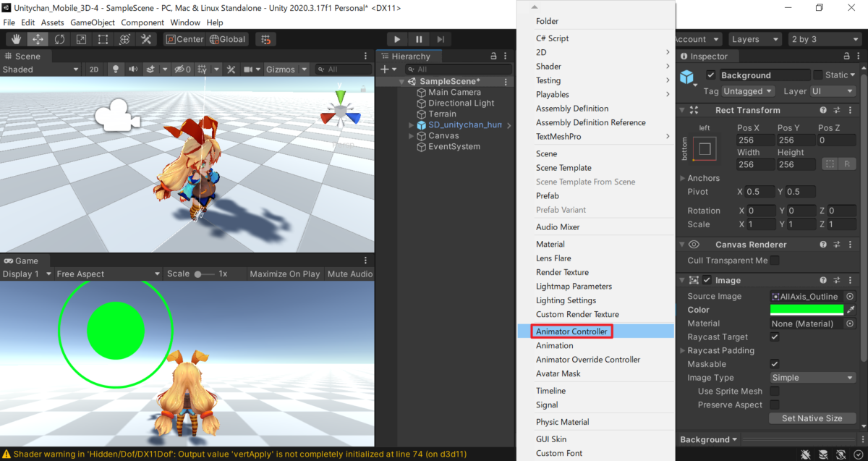Select the Rotate tool

tap(59, 39)
